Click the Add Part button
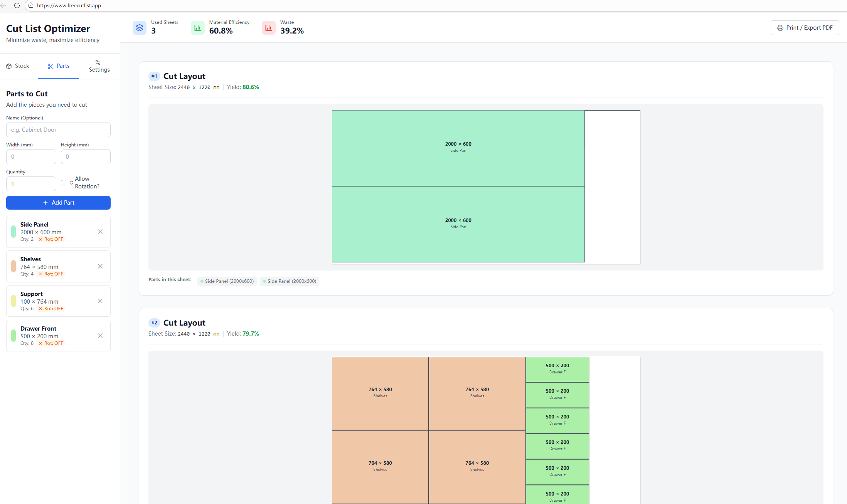The height and width of the screenshot is (504, 847). pos(58,203)
